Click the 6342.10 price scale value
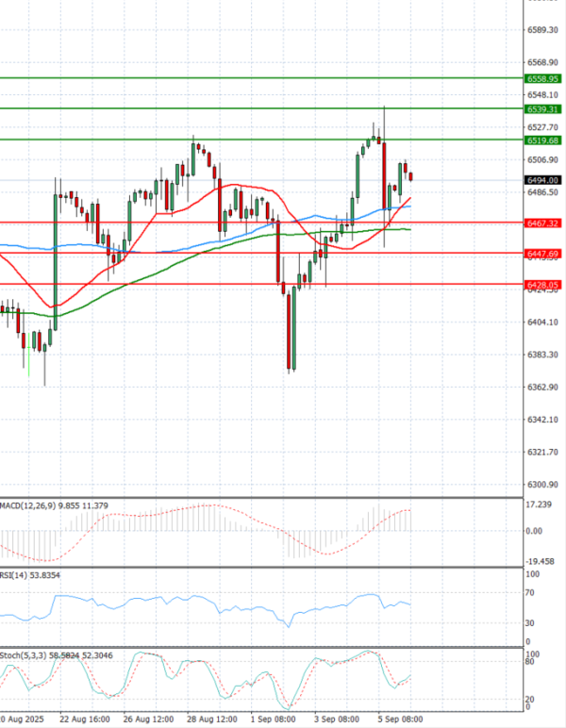The image size is (566, 728). click(x=542, y=420)
